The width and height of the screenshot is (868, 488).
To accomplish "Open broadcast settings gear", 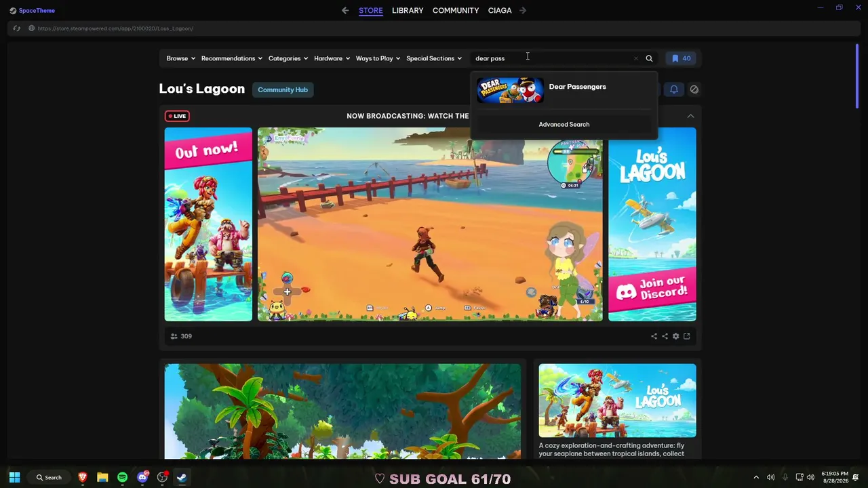I will tap(675, 336).
